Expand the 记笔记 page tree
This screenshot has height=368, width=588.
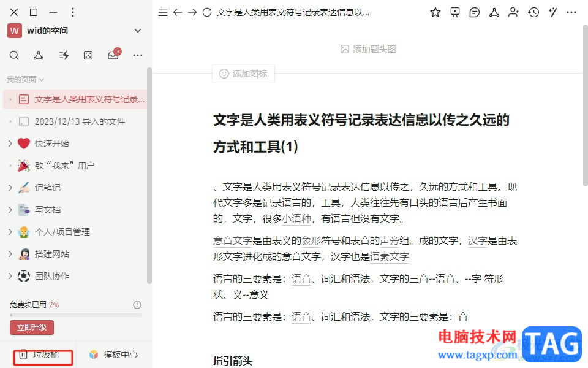(x=10, y=188)
